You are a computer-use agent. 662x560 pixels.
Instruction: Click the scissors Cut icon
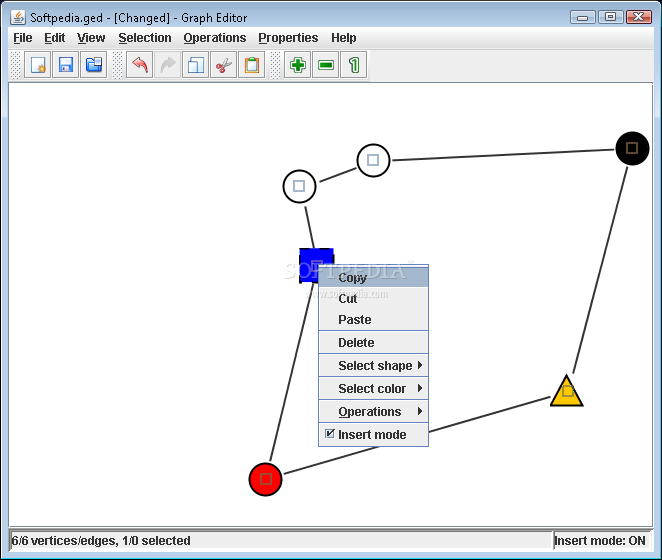223,65
